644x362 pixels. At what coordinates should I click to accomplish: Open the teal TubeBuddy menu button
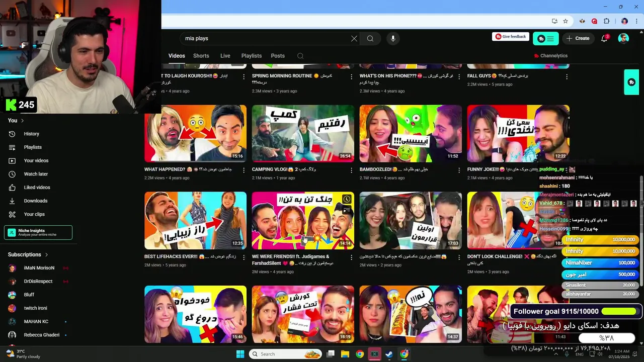(546, 38)
